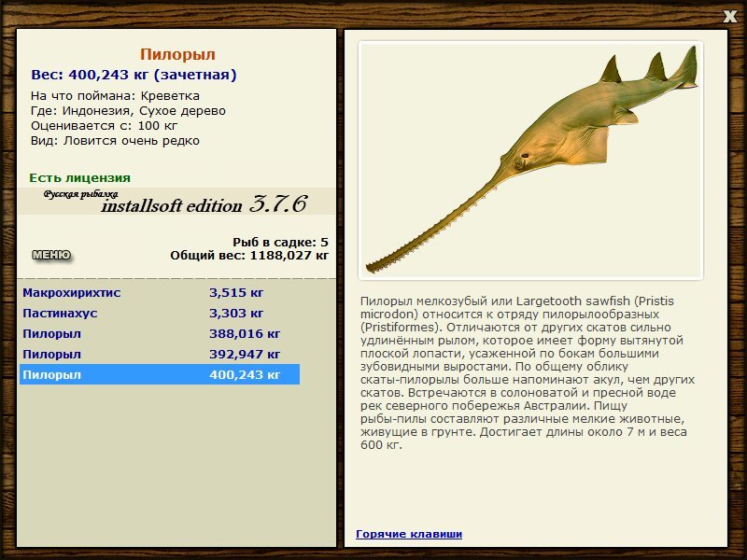Select the 392,947 кг Пилорыл entry
The image size is (747, 560).
click(160, 354)
